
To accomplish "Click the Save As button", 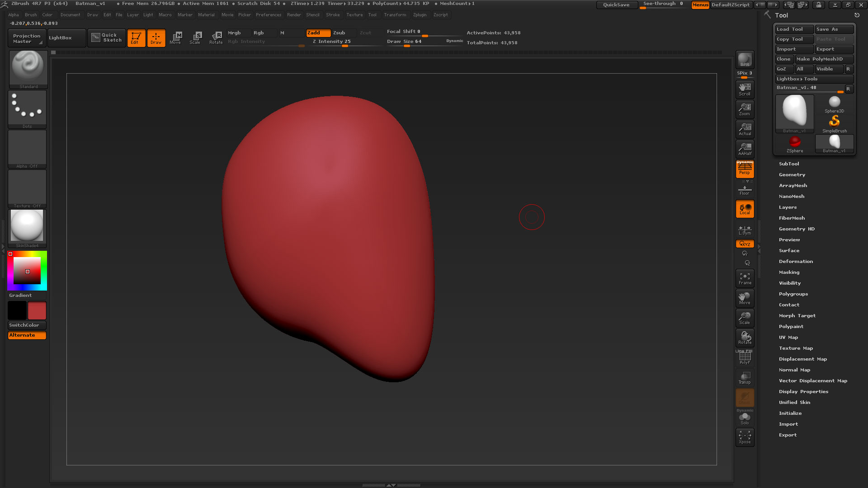I will coord(834,29).
